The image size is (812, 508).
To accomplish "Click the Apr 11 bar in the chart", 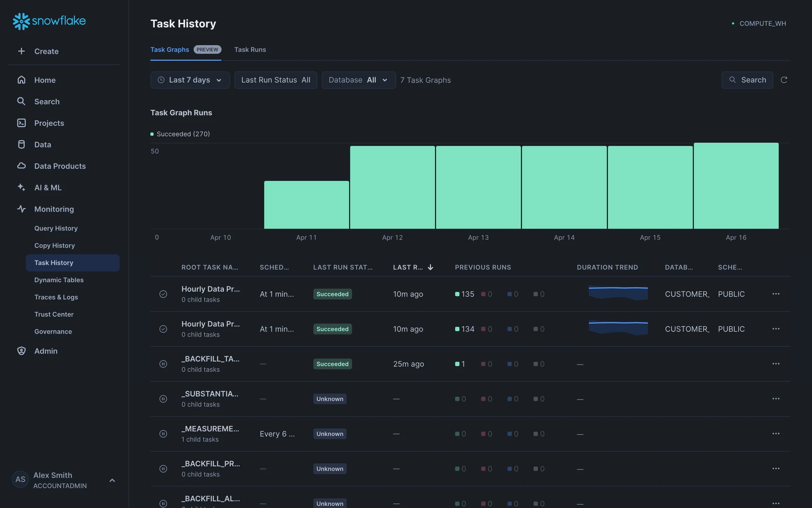I will tap(306, 205).
